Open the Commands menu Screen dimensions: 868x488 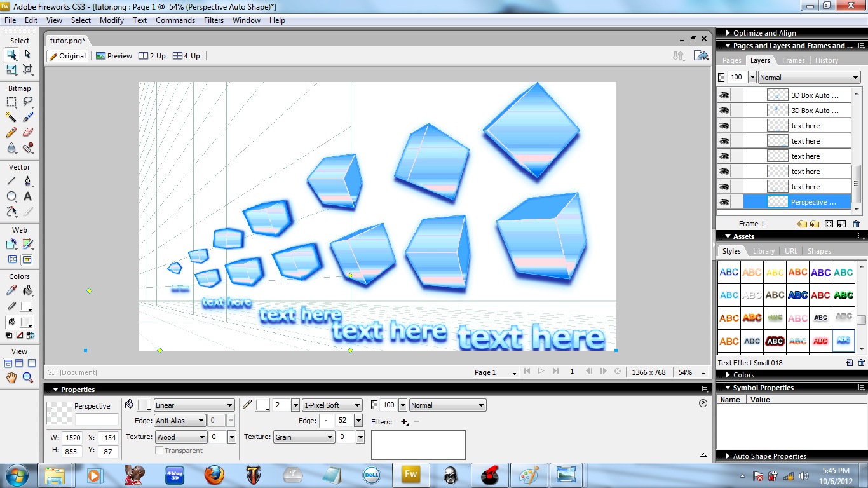coord(175,20)
